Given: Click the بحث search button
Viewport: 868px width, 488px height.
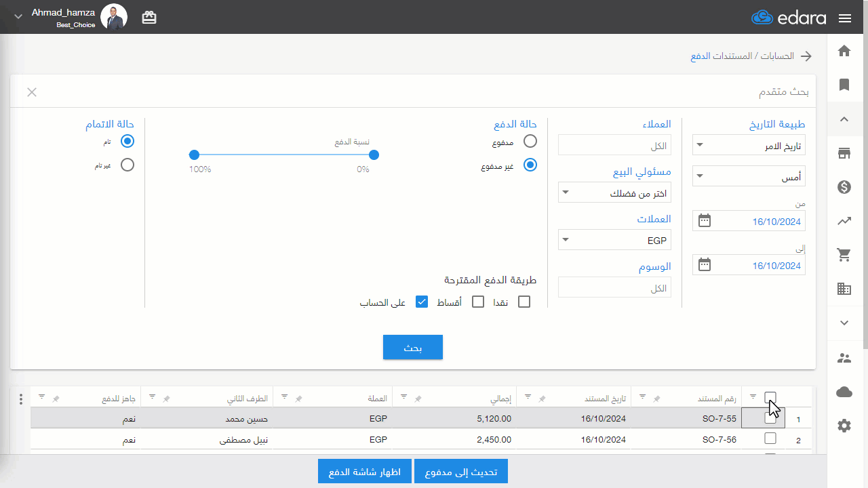Looking at the screenshot, I should pos(413,347).
